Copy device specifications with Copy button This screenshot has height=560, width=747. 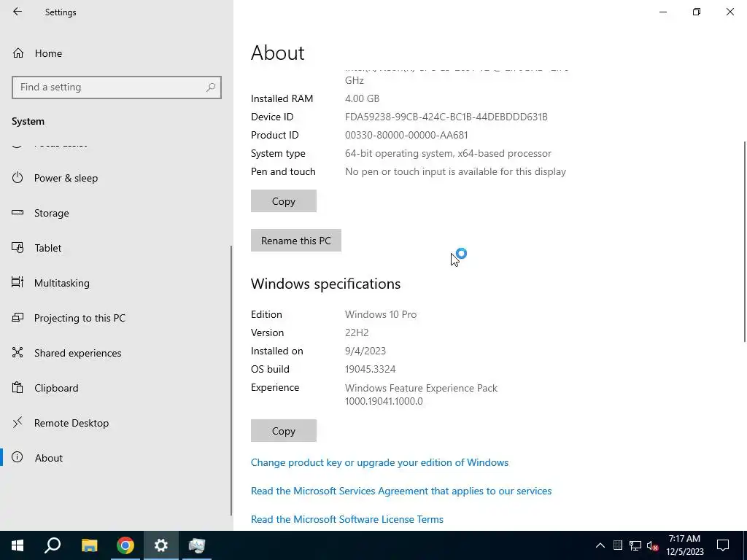point(284,201)
